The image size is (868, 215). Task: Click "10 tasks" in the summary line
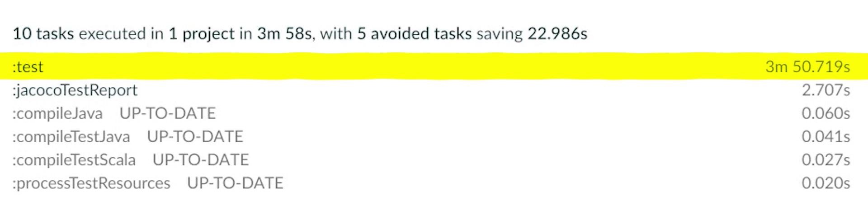point(43,34)
